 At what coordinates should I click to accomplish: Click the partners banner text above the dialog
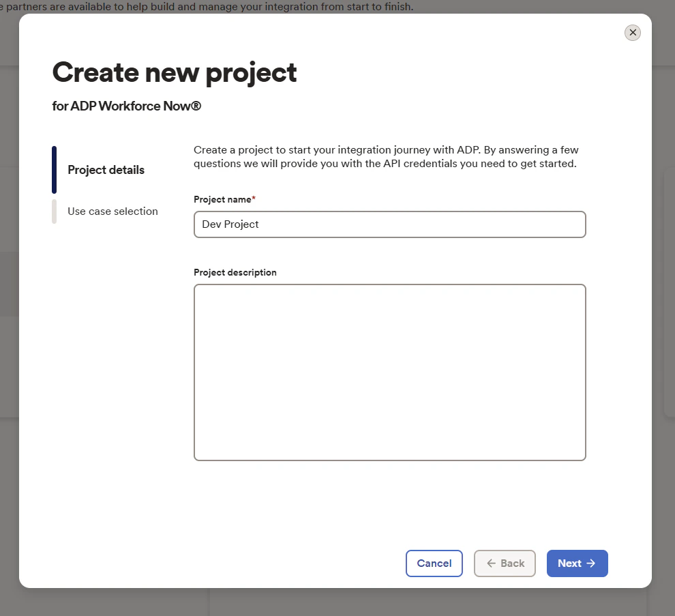coord(205,6)
